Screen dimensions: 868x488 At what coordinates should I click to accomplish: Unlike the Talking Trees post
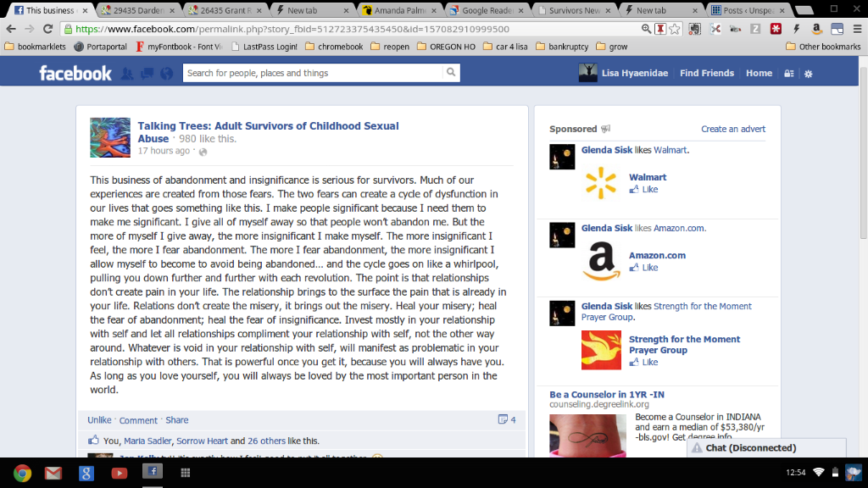click(x=99, y=420)
